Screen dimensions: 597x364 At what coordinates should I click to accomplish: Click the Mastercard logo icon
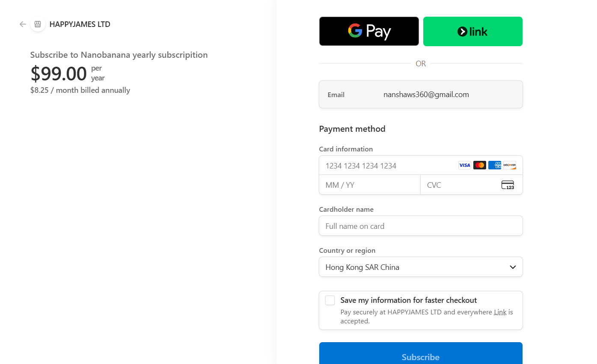point(480,165)
